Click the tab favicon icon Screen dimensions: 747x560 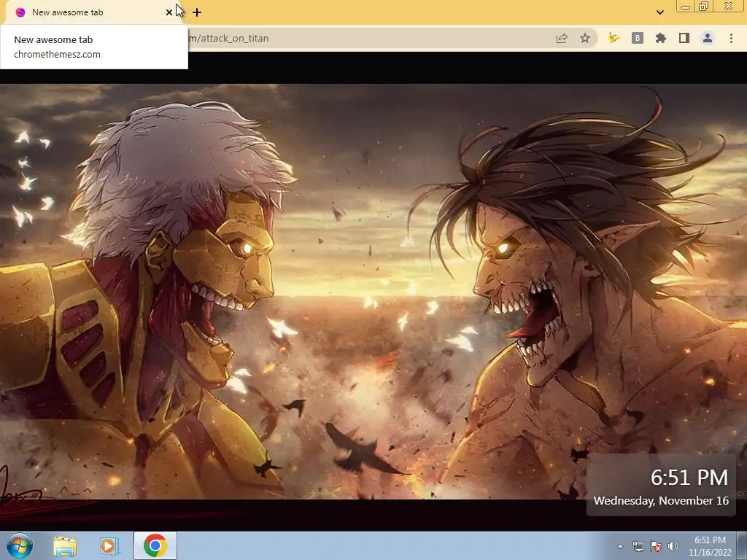[20, 12]
